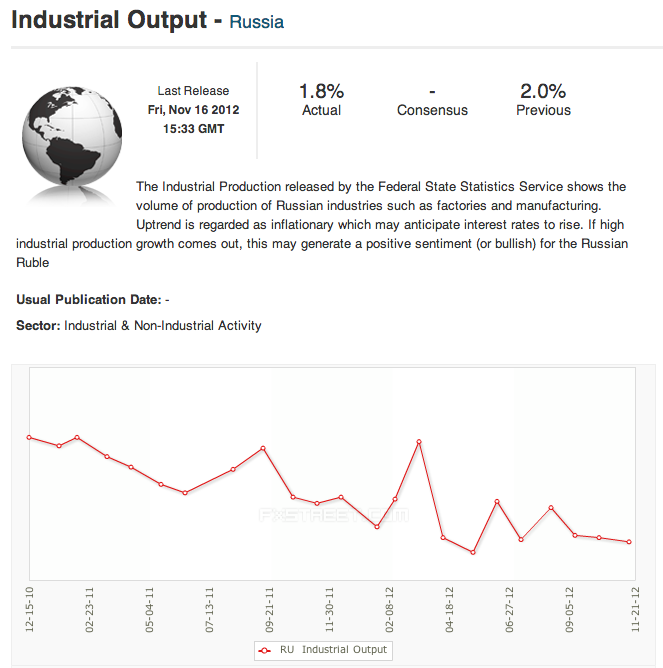Click the Fri, Nov 16 2012 release date

pos(193,110)
